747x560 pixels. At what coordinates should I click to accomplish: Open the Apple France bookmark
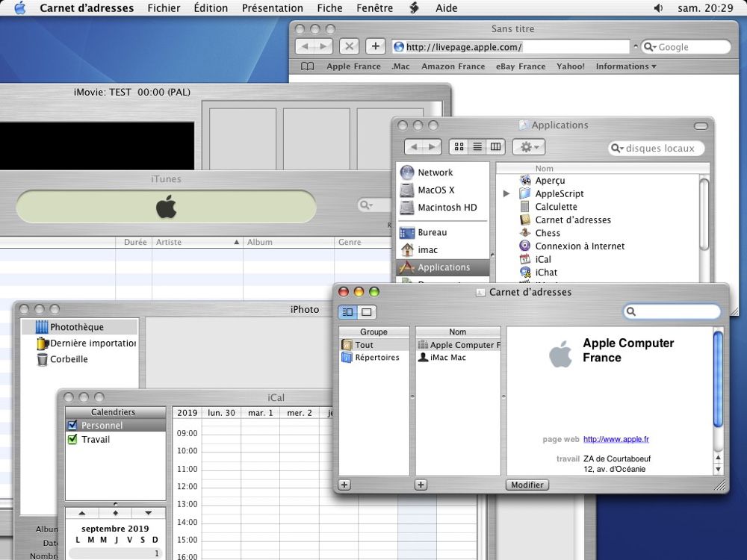353,66
